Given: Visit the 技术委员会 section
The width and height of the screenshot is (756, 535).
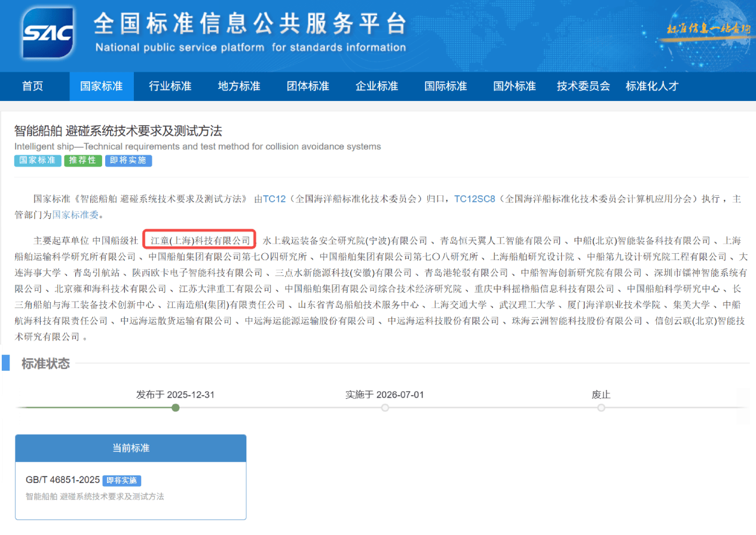Looking at the screenshot, I should point(583,86).
